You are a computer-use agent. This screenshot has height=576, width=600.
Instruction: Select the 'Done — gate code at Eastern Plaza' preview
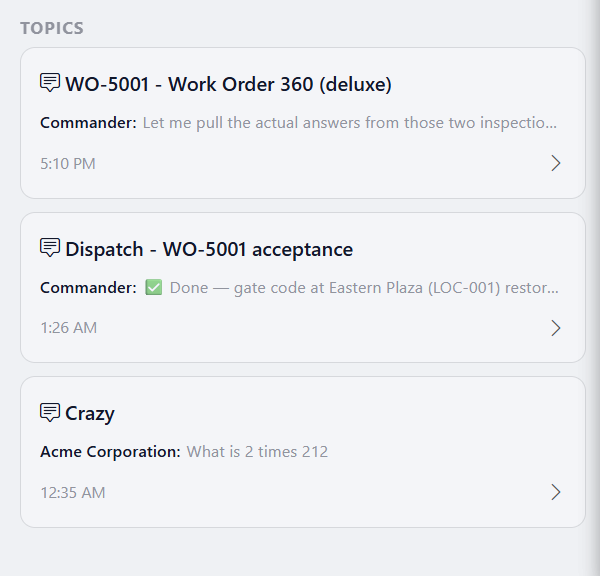364,288
